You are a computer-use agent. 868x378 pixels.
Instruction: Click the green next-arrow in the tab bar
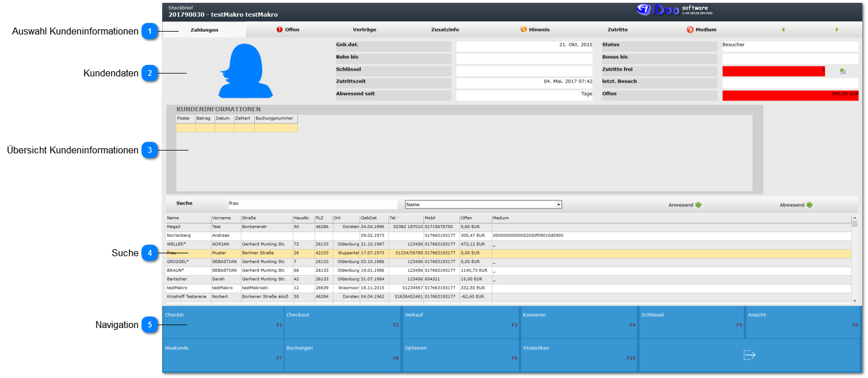pos(837,30)
